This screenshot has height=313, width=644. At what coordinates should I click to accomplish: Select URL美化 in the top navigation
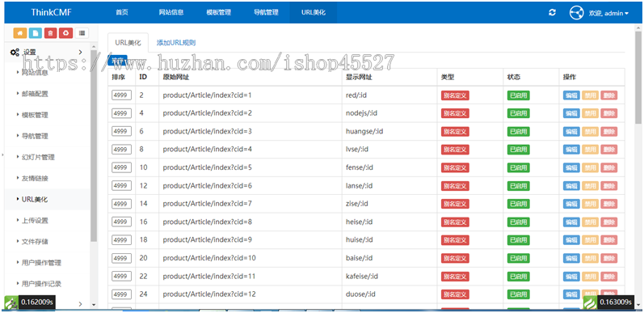click(x=313, y=12)
